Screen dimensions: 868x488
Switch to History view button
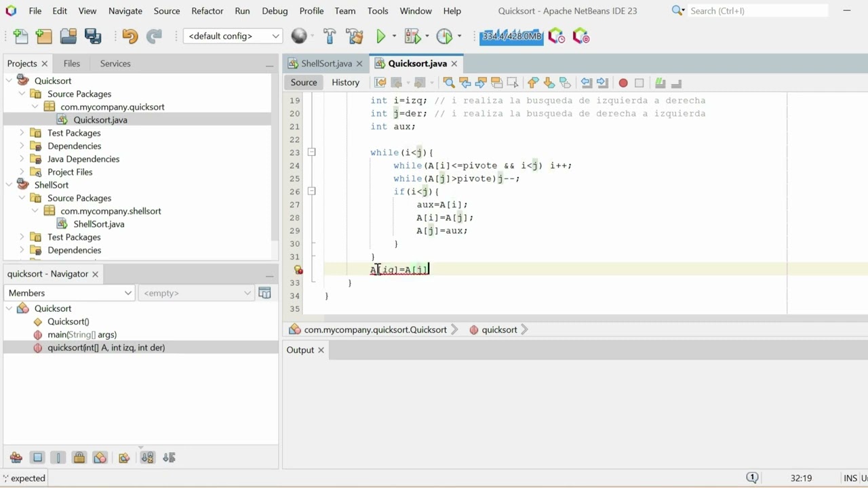coord(345,82)
